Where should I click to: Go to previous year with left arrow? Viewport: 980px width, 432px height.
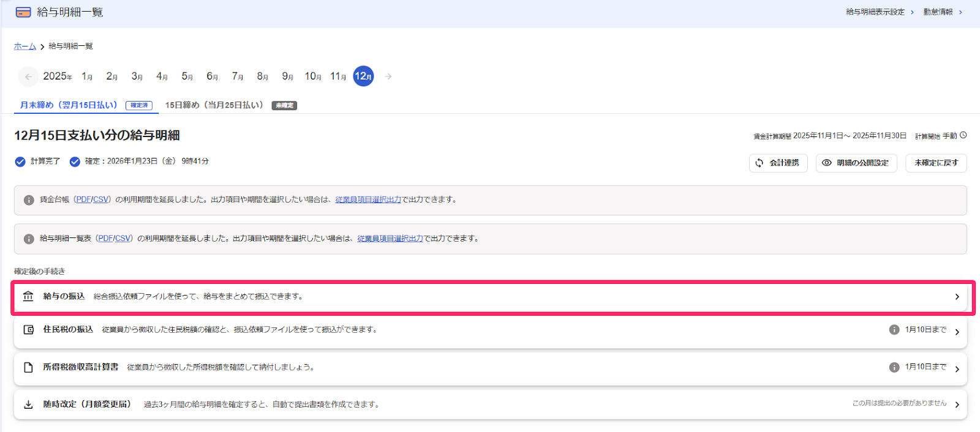pos(28,76)
